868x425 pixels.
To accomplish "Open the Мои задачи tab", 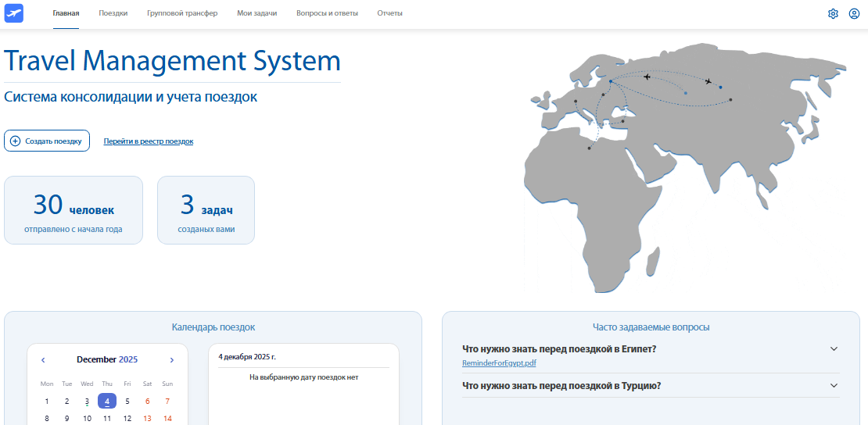I will (257, 13).
